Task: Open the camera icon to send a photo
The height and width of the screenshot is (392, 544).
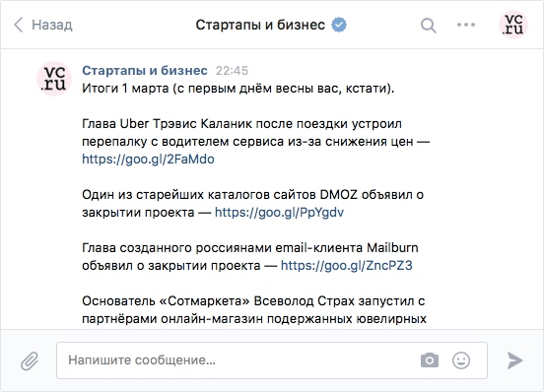Action: [x=430, y=360]
